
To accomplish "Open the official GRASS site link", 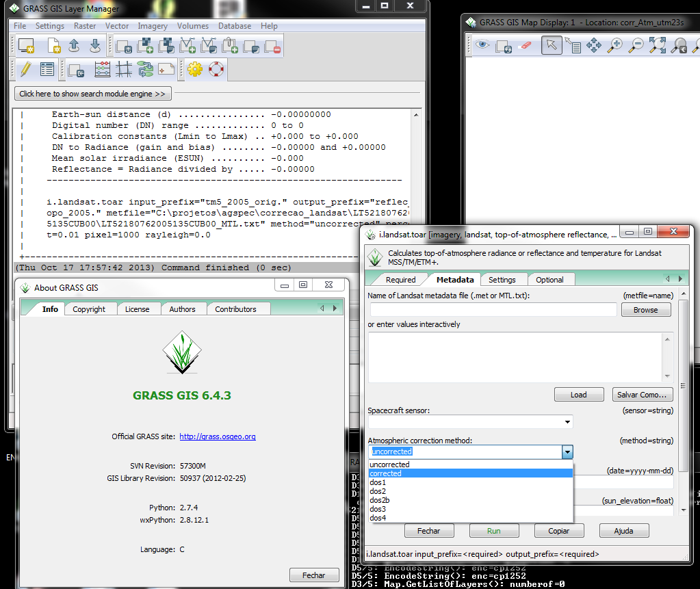I will [x=218, y=436].
